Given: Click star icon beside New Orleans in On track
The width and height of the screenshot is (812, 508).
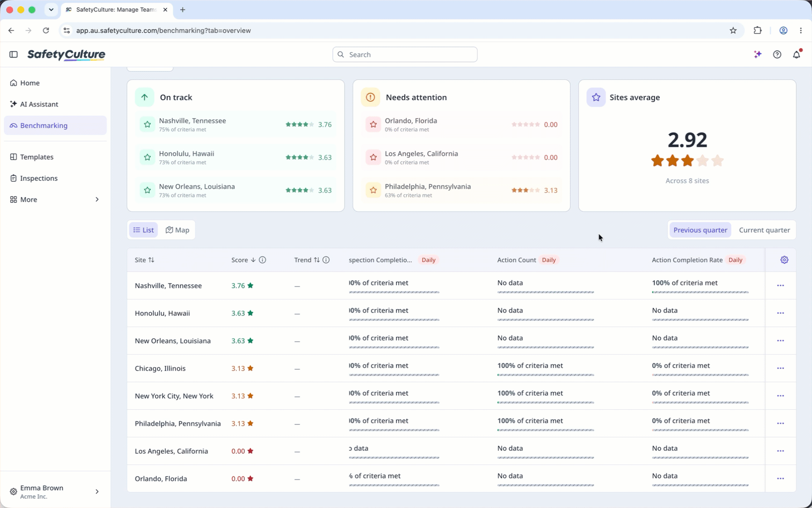Looking at the screenshot, I should click(147, 190).
